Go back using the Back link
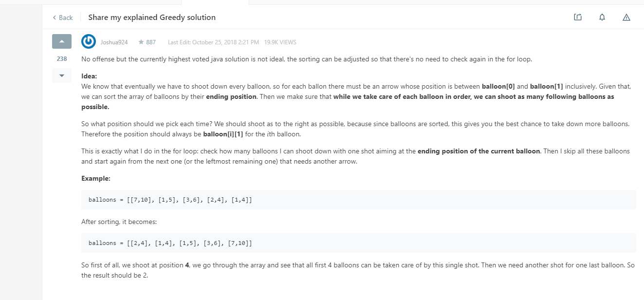Screen dimensions: 644x300 [63, 18]
